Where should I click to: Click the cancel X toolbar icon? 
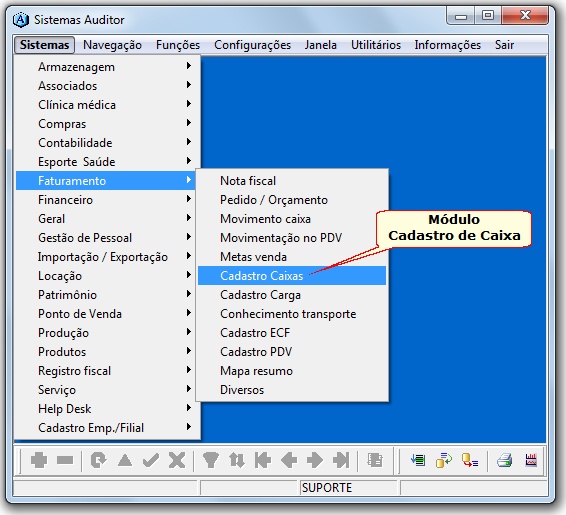177,460
